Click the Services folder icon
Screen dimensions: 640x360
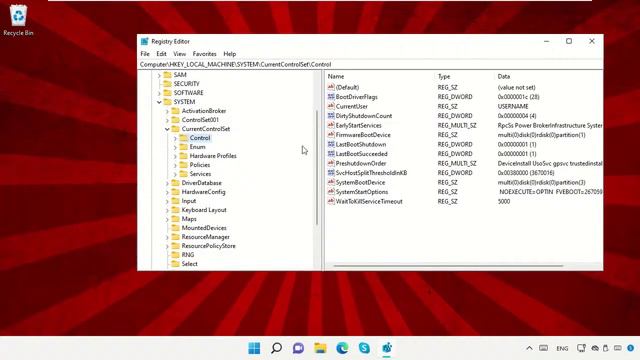pos(184,174)
